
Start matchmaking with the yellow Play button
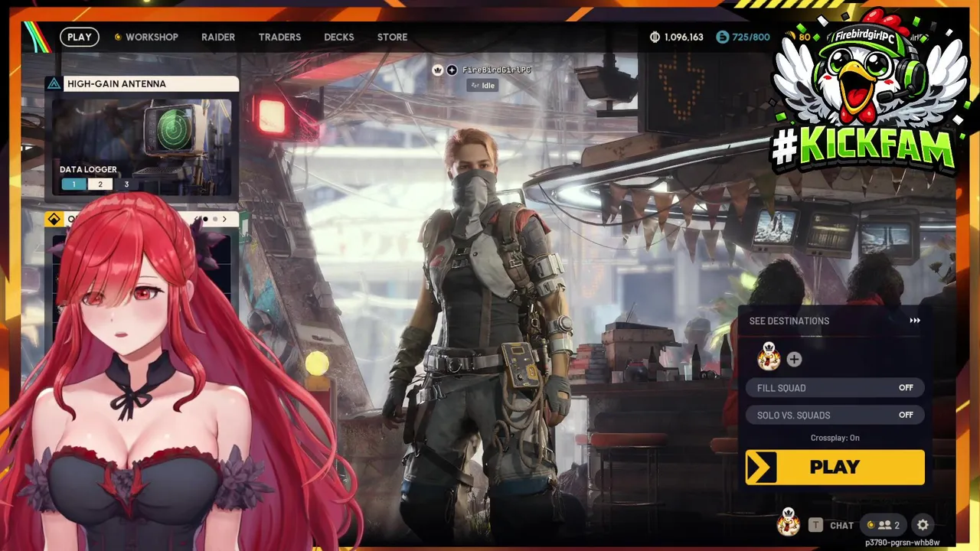(835, 467)
